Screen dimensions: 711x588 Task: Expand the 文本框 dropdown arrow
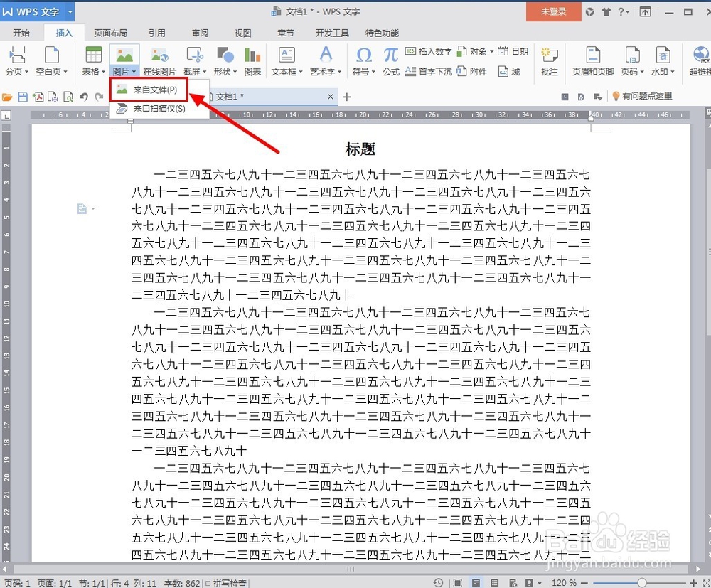pos(301,72)
